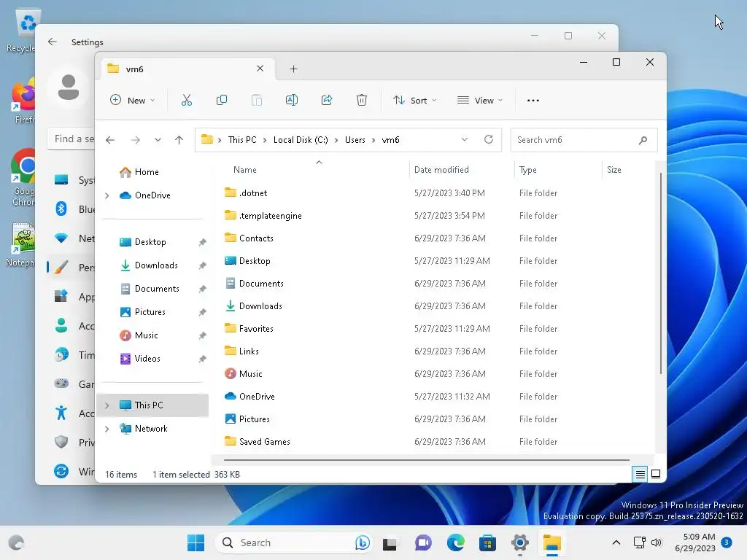Image resolution: width=747 pixels, height=560 pixels.
Task: Expand OneDrive in navigation pane
Action: [x=107, y=195]
